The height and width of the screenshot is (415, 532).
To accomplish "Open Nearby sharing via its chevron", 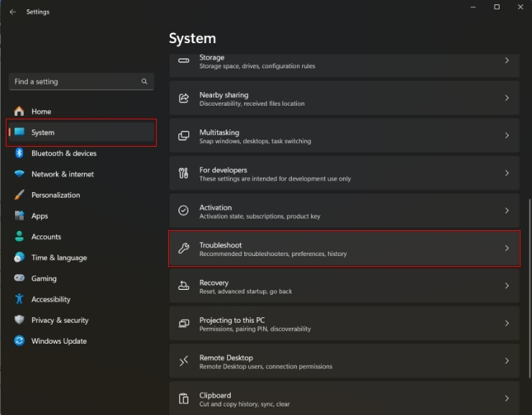I will pos(507,98).
